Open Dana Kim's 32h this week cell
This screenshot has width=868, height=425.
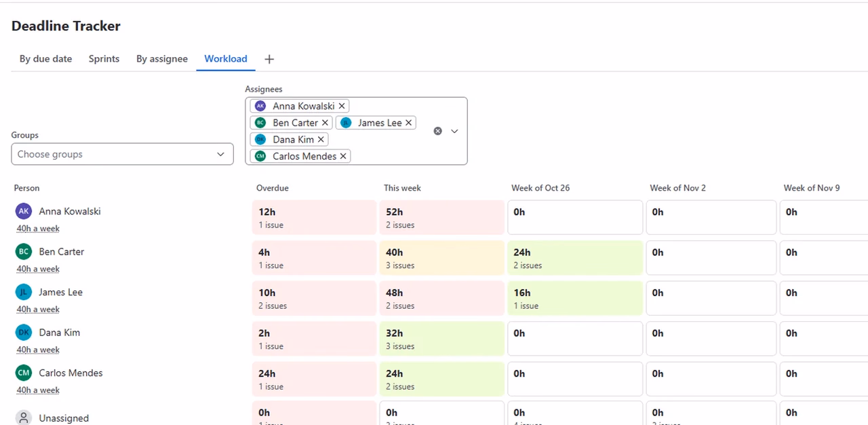pyautogui.click(x=441, y=339)
